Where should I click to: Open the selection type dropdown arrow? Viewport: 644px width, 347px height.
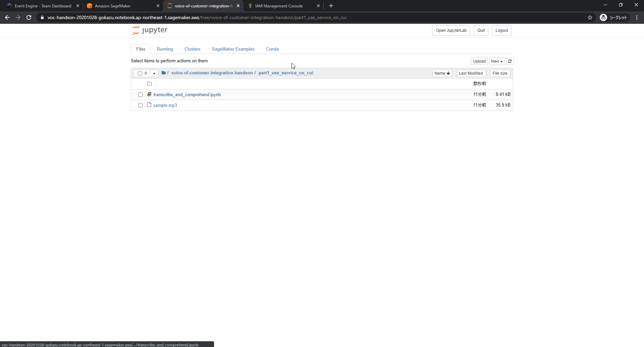pos(154,73)
